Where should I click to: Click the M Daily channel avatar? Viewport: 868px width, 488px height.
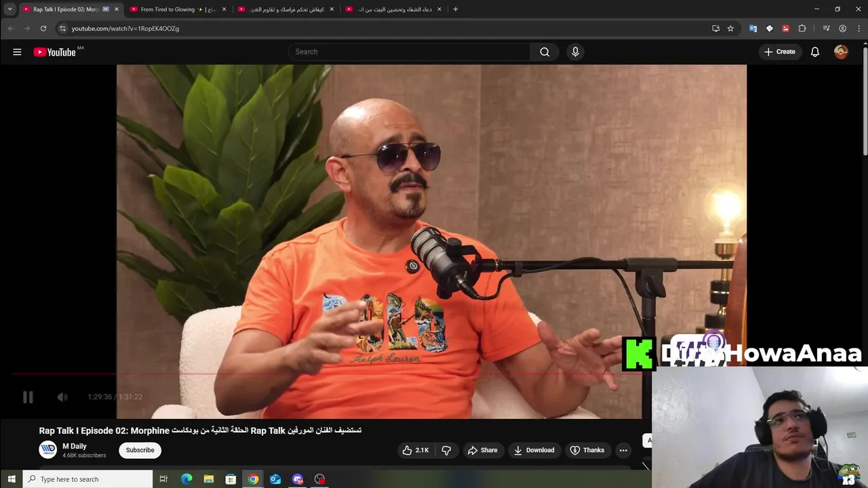point(47,450)
